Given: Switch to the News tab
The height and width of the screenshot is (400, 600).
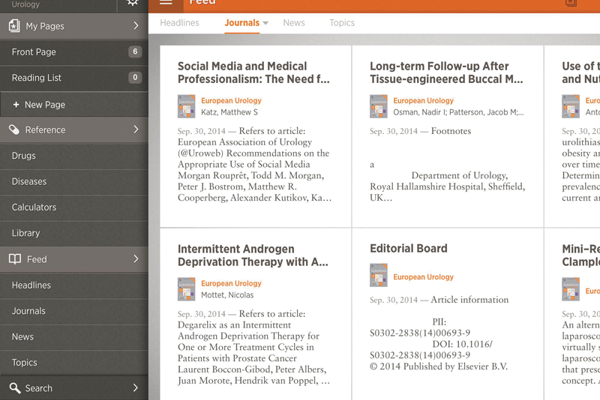Looking at the screenshot, I should pyautogui.click(x=294, y=23).
